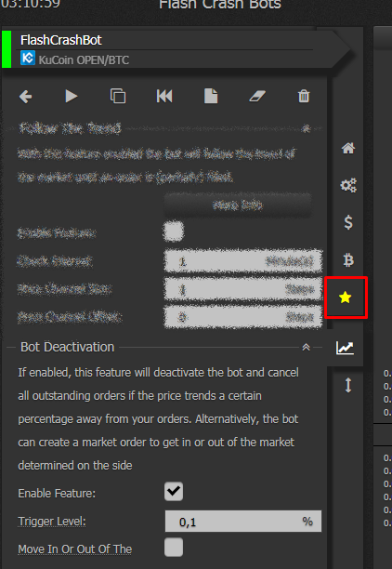Click the Flash Crash Bots header title
This screenshot has height=569, width=392.
pyautogui.click(x=220, y=5)
